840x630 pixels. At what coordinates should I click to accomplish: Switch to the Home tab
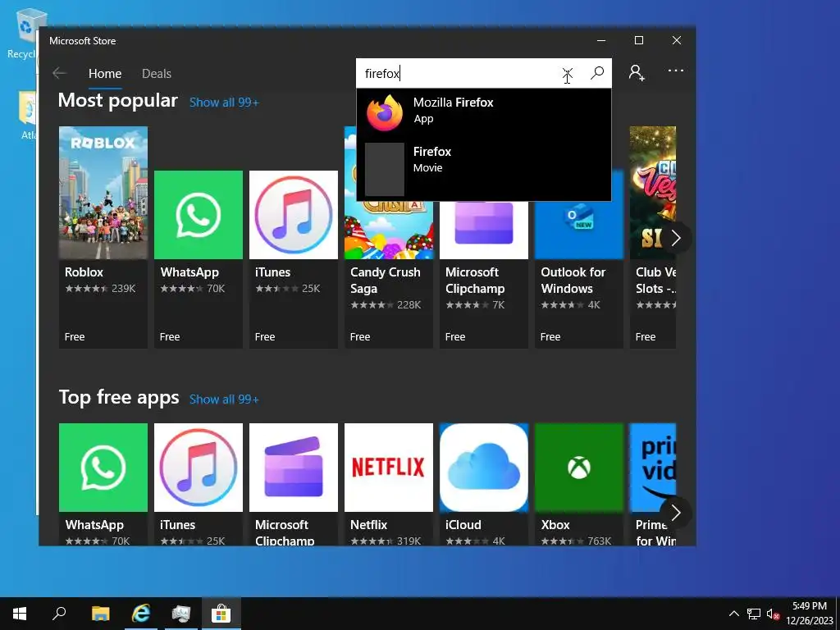(x=105, y=74)
